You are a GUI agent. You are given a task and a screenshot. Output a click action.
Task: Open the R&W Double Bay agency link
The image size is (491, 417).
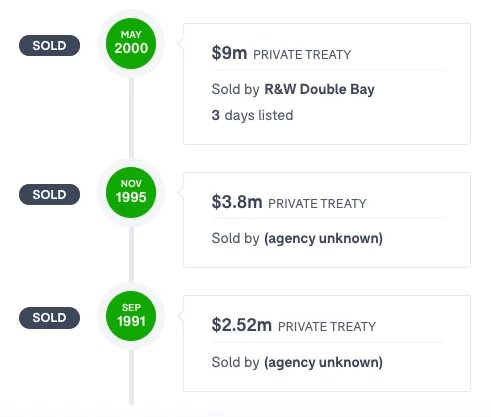coord(319,89)
